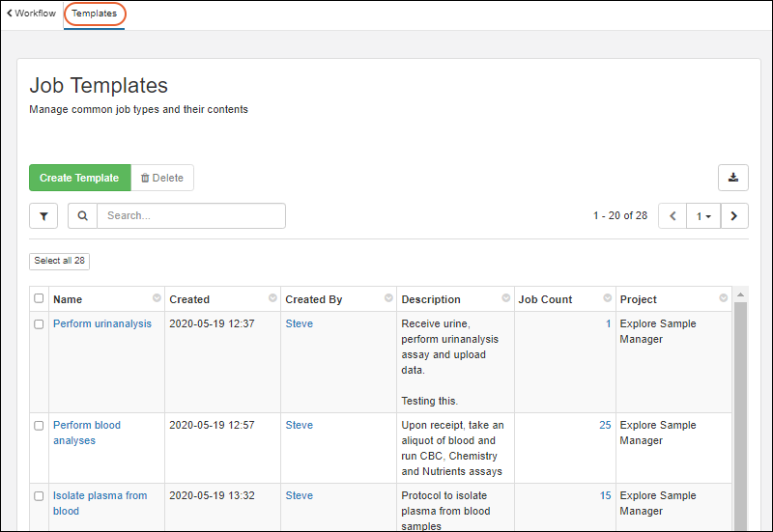This screenshot has width=773, height=532.
Task: Click the Create Template button
Action: [79, 178]
